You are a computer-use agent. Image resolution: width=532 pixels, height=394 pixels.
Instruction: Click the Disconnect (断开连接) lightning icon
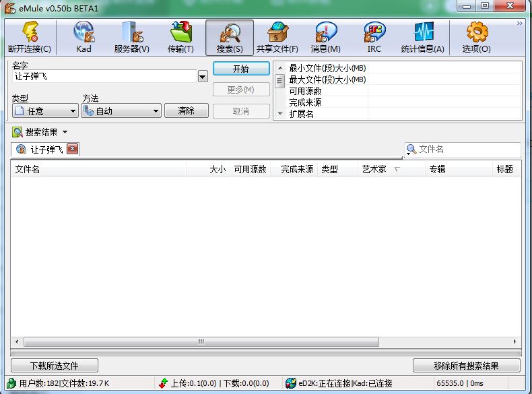[30, 31]
